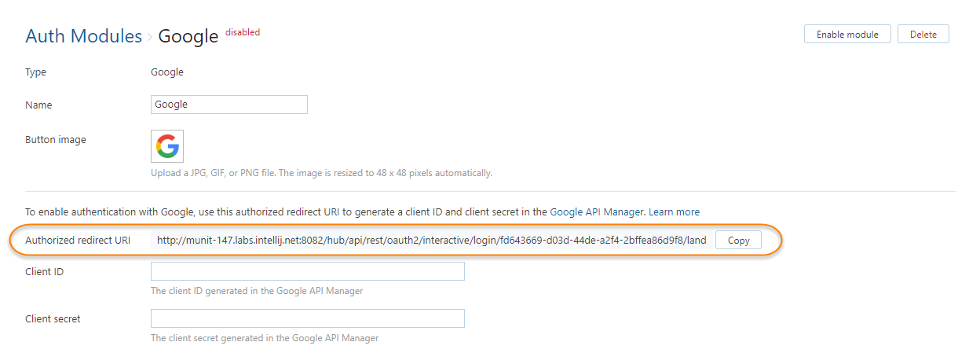Click the redirect URI address text
Screen dimensions: 980x353
pyautogui.click(x=431, y=241)
